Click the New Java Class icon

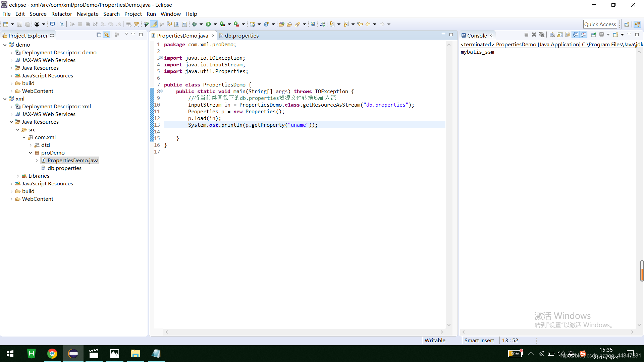click(x=266, y=24)
